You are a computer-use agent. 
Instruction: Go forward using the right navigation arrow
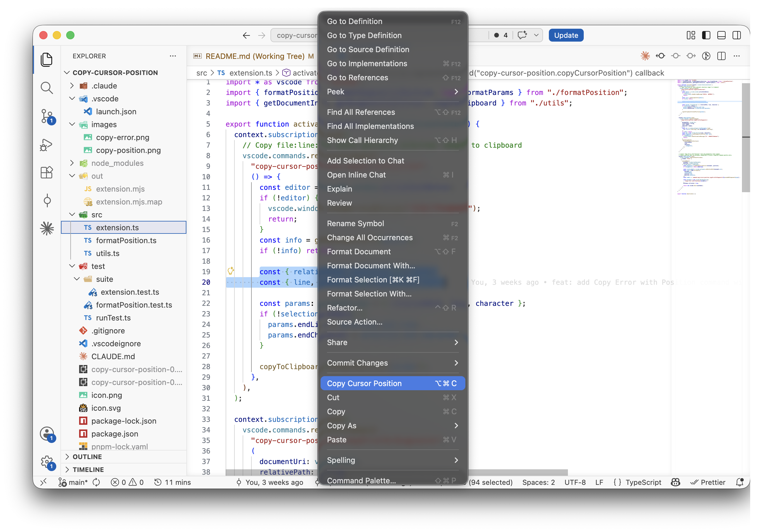pos(261,35)
